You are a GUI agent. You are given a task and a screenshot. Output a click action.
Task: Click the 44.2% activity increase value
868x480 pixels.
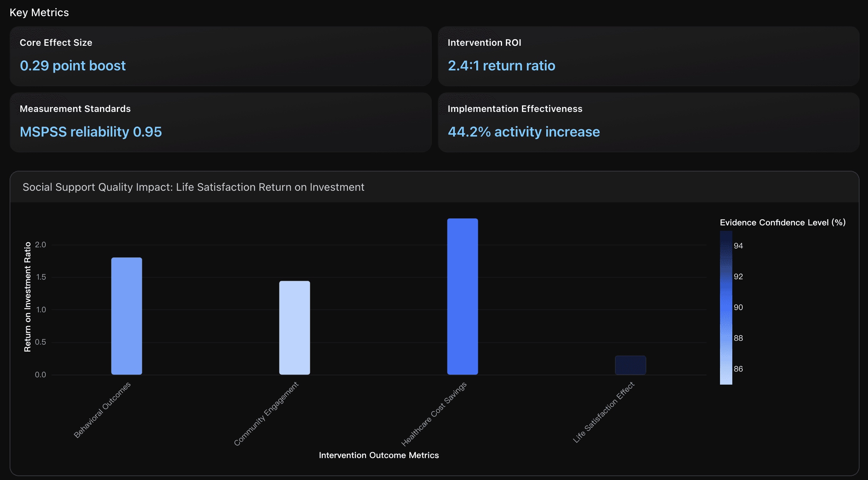tap(524, 132)
